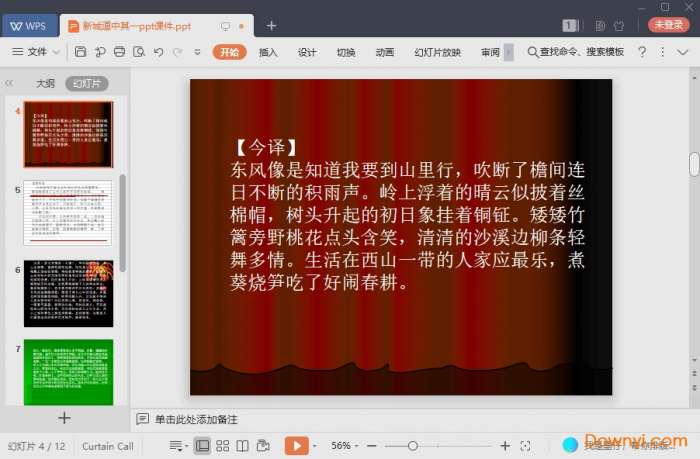Viewport: 700px width, 459px height.
Task: Click the document icon beside the skin icon
Action: click(600, 25)
